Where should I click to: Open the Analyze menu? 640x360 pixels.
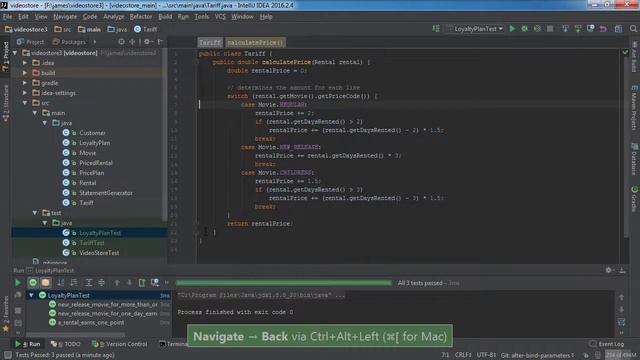[x=113, y=16]
